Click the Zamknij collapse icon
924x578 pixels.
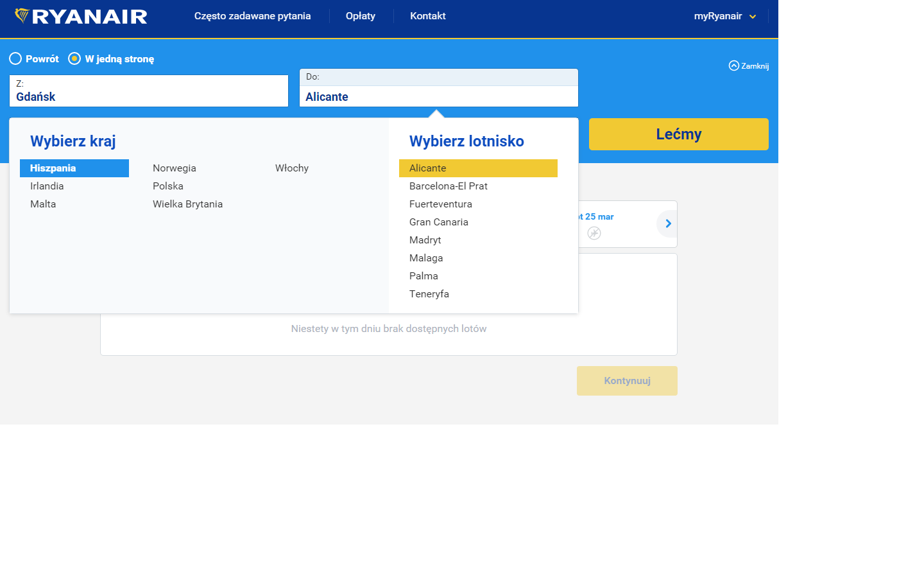(734, 66)
